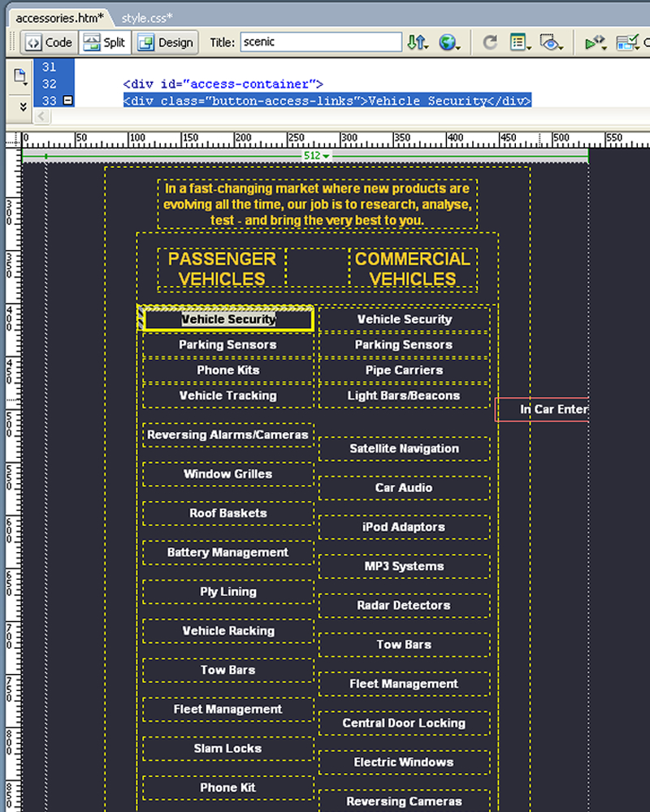
Task: Click the Battery Management box
Action: point(228,552)
